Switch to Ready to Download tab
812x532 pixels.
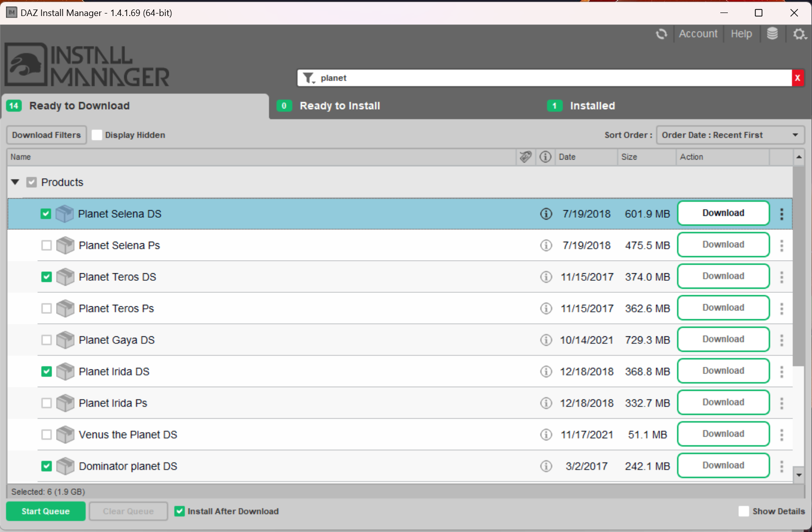135,106
